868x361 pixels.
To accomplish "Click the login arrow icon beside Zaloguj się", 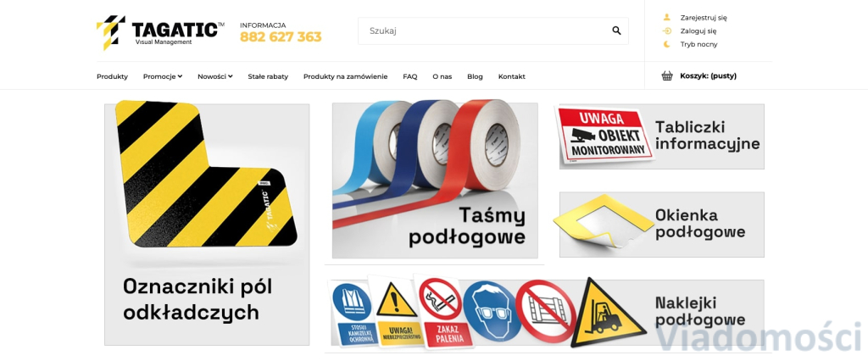I will pos(667,31).
